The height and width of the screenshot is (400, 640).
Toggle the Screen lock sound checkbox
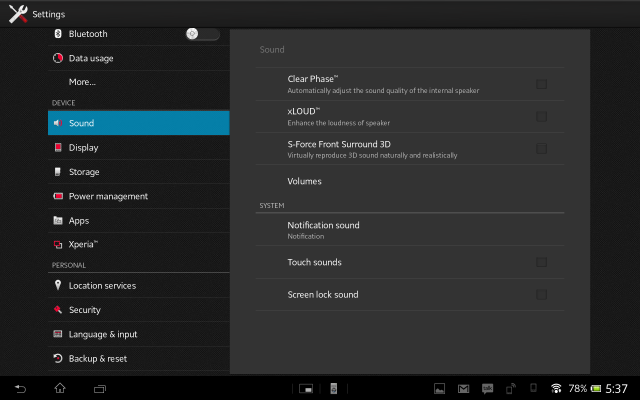541,294
